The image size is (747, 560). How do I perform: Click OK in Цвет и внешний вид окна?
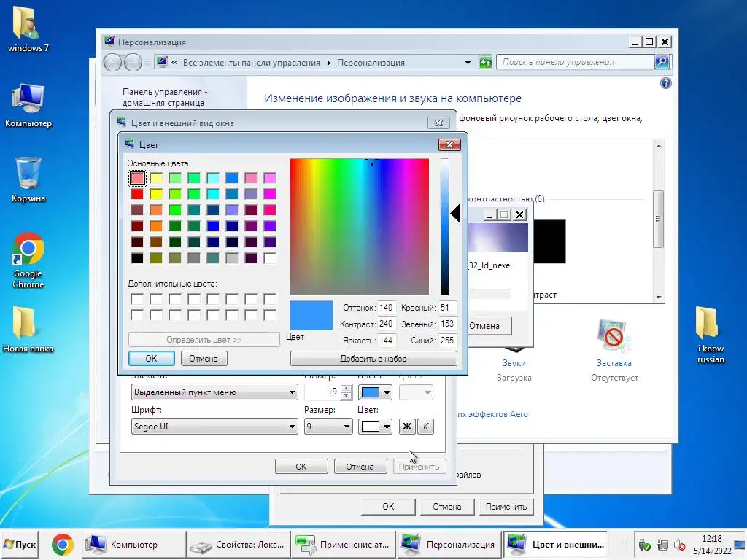pyautogui.click(x=301, y=467)
